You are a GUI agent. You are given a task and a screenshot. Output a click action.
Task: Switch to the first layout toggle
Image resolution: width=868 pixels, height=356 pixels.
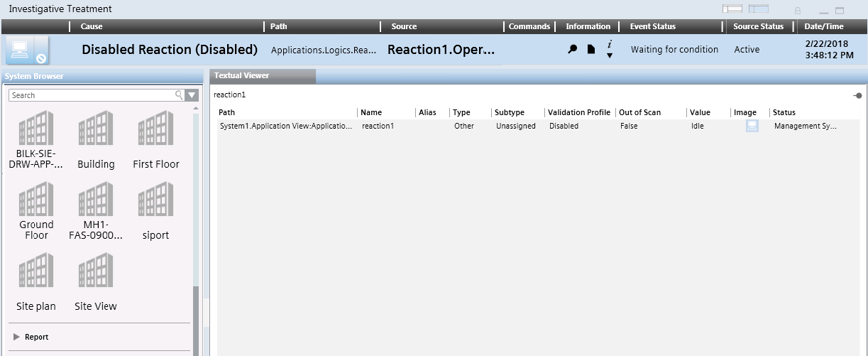click(732, 9)
